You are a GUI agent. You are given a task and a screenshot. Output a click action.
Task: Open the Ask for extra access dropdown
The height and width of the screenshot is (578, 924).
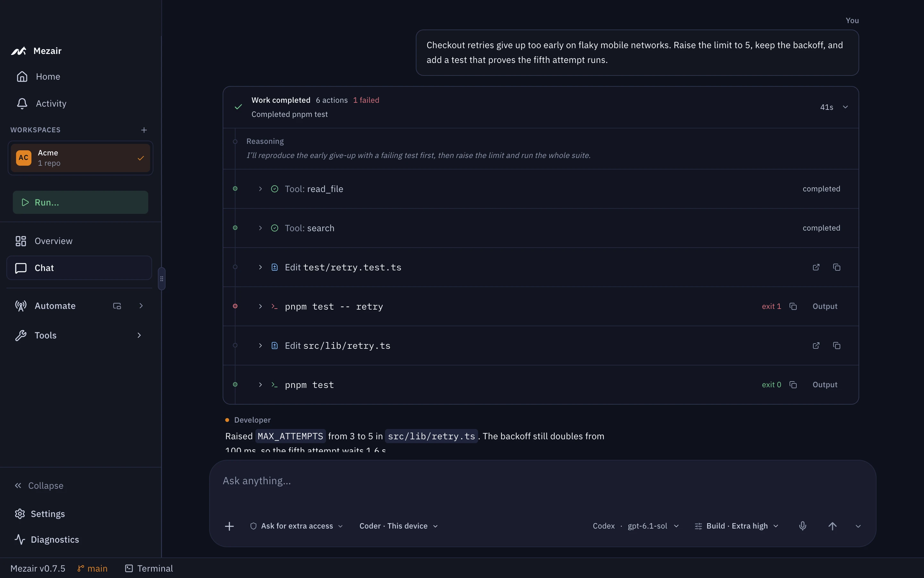pyautogui.click(x=296, y=526)
